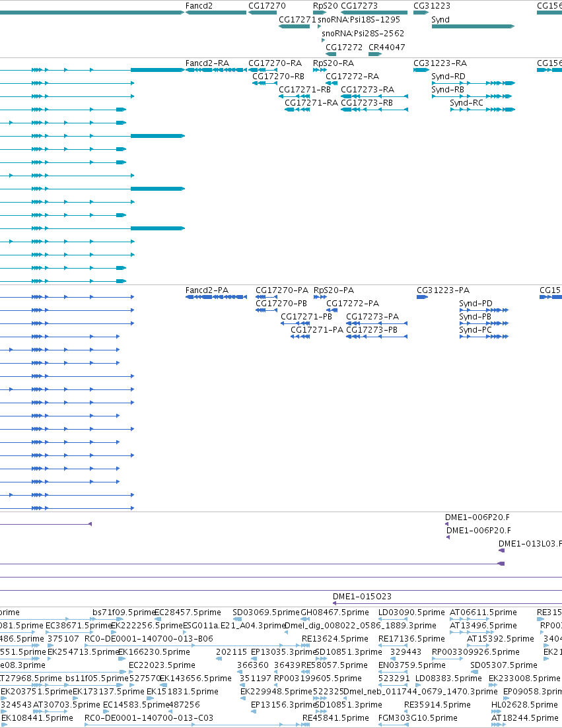Select protein Synd-PD

click(x=475, y=303)
